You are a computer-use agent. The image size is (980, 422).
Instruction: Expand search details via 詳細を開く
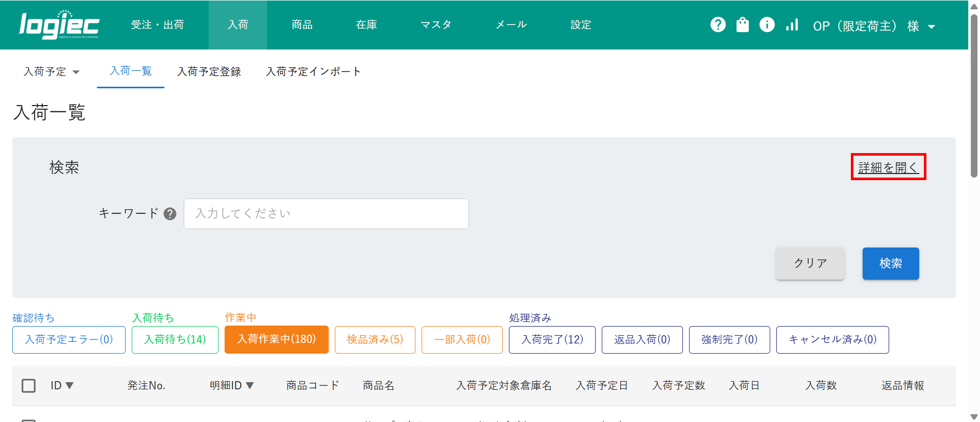pos(888,167)
